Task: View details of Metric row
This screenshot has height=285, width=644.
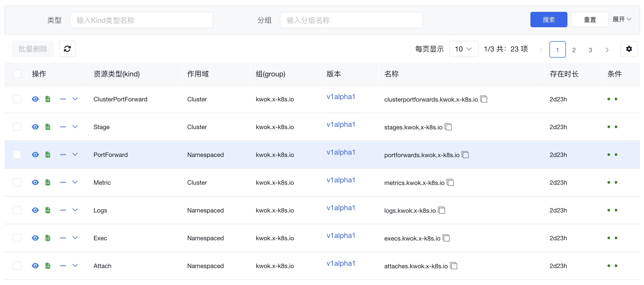Action: [x=35, y=182]
